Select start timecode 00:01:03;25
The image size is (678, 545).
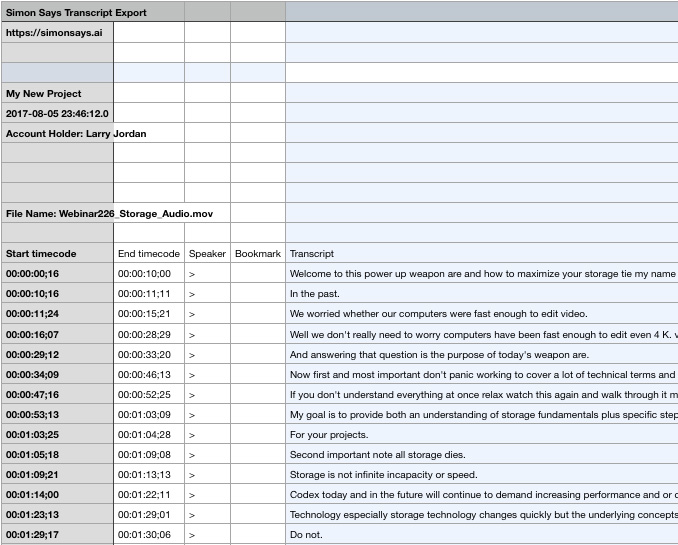coord(58,434)
